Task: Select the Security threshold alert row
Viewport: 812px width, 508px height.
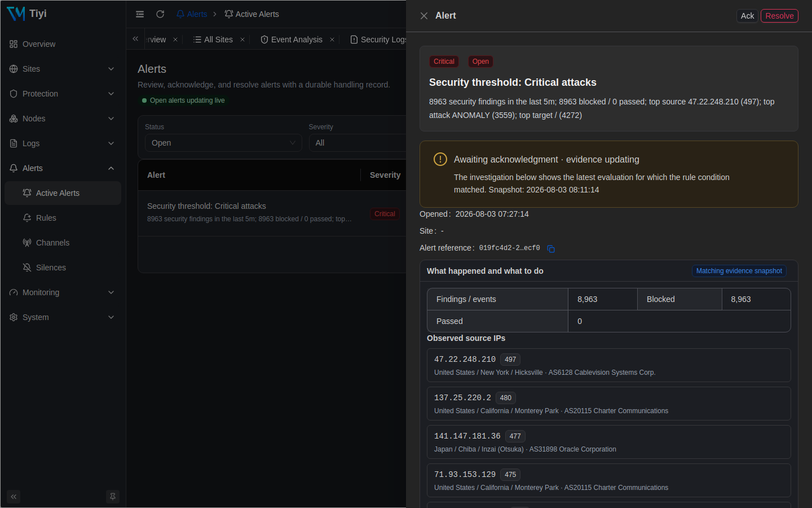Action: click(272, 213)
